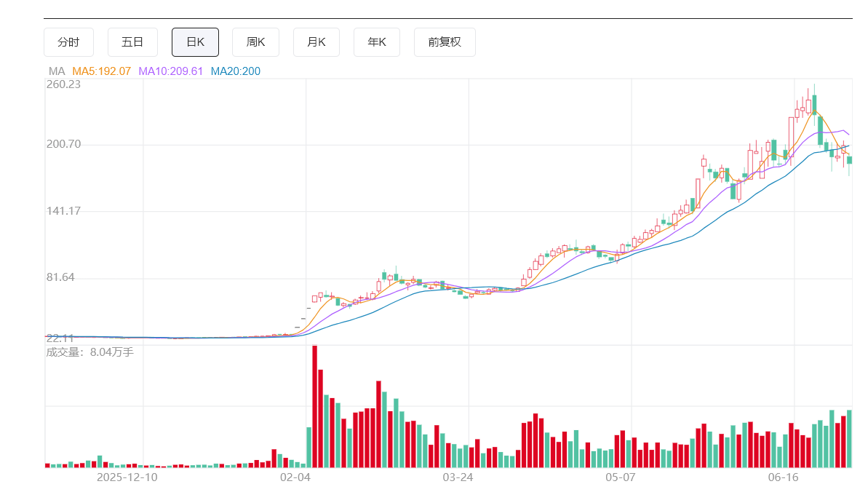Click the 02-04 date axis label
Viewport: 868px width, 492px height.
pos(295,477)
